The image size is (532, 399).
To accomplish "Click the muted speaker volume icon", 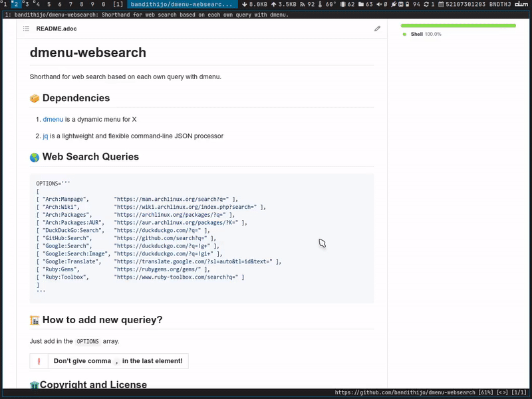I will pos(379,5).
